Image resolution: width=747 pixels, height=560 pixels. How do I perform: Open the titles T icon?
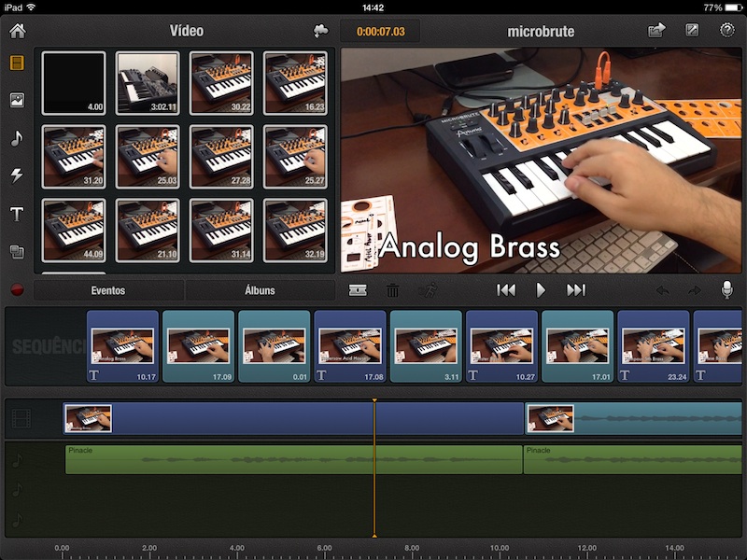(17, 214)
